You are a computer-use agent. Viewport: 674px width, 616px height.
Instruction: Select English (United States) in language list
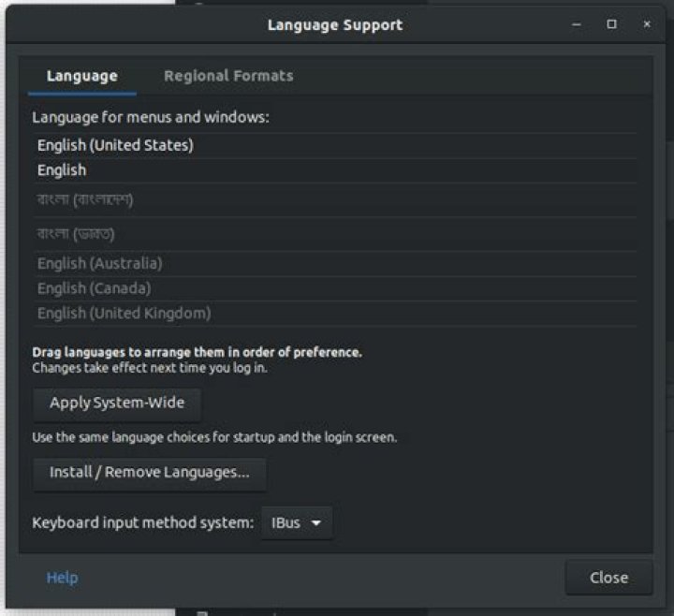click(x=335, y=146)
